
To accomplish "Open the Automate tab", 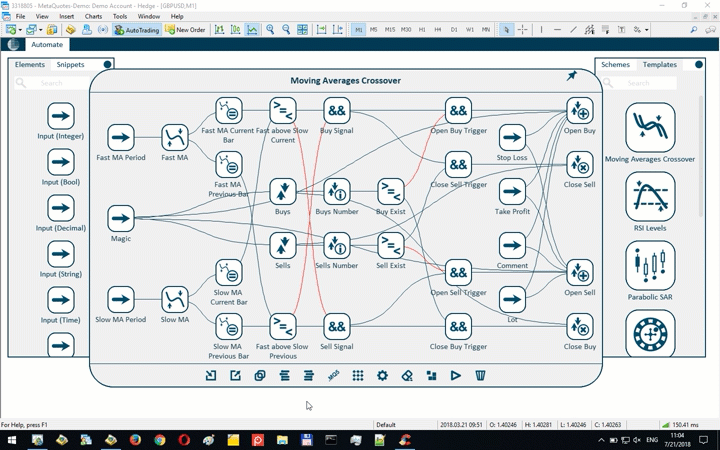I will pos(47,45).
